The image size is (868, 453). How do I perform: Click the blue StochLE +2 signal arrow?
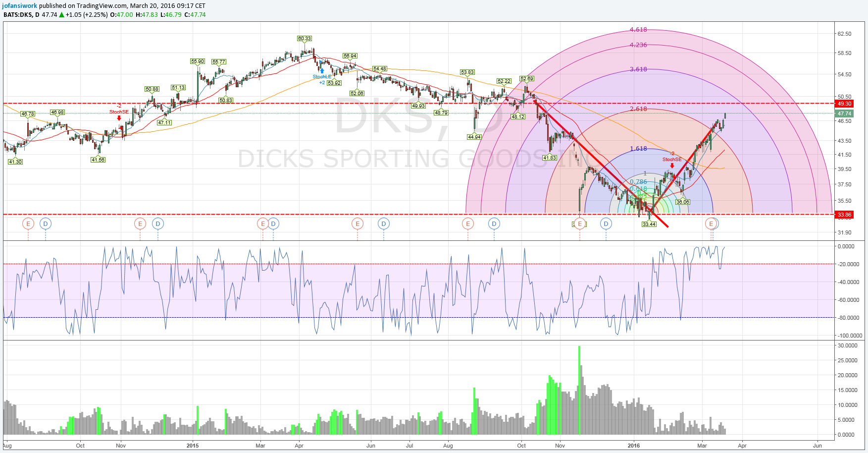coord(322,71)
